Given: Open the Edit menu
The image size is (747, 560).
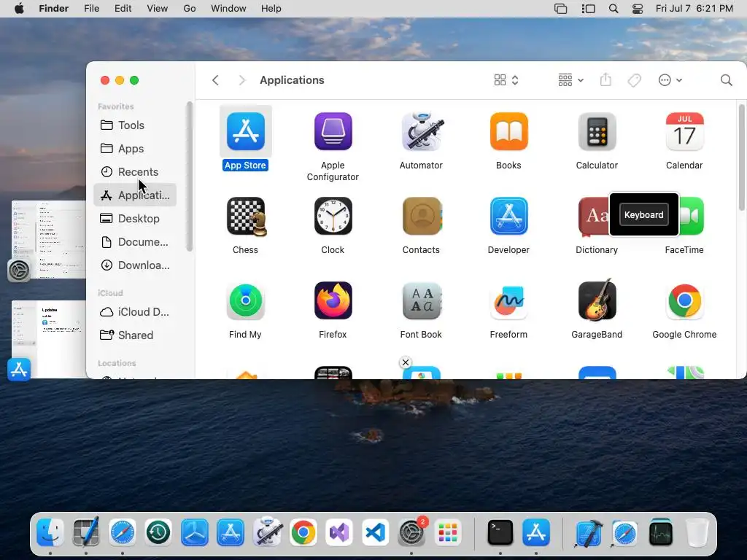Looking at the screenshot, I should 123,9.
